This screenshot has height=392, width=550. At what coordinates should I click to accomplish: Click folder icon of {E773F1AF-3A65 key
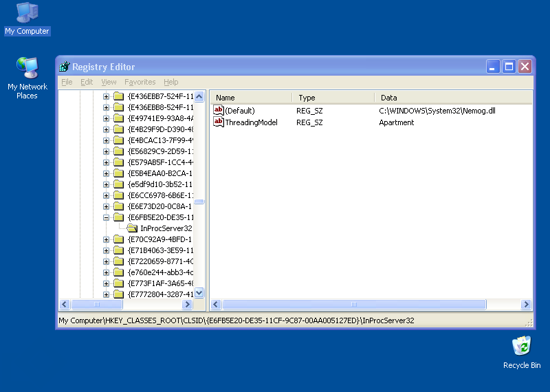[x=119, y=283]
